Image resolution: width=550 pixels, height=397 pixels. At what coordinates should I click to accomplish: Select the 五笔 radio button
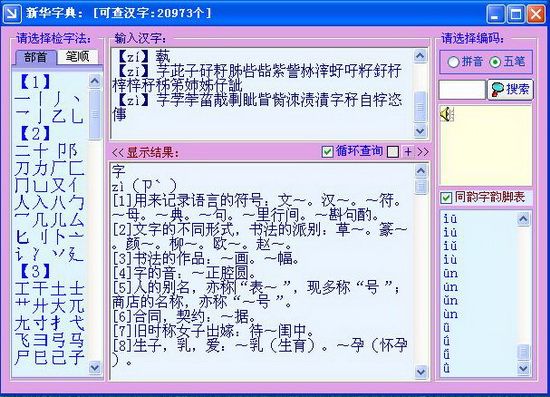[x=495, y=62]
